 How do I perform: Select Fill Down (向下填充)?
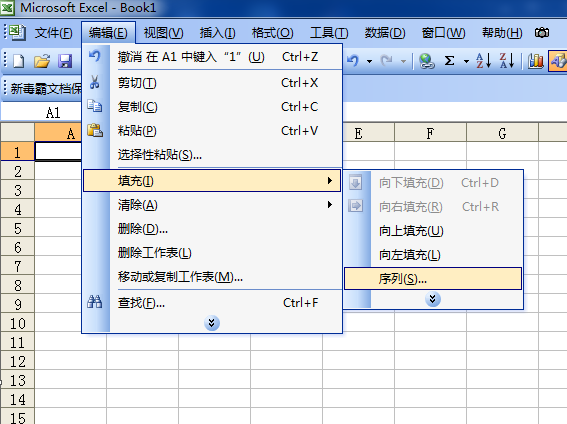(433, 183)
